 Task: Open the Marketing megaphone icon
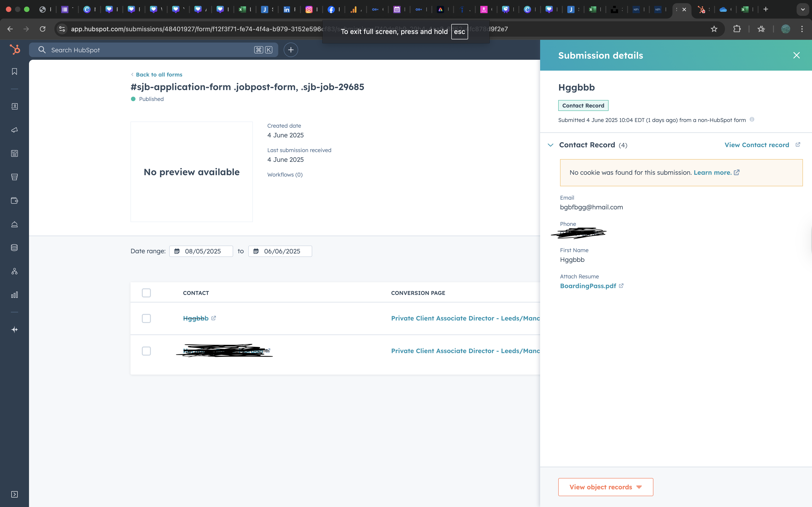(x=15, y=130)
